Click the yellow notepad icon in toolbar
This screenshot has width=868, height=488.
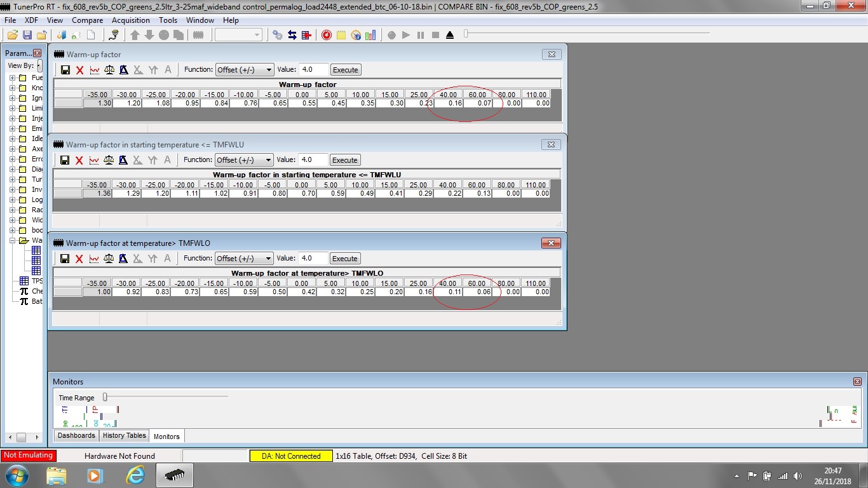341,35
